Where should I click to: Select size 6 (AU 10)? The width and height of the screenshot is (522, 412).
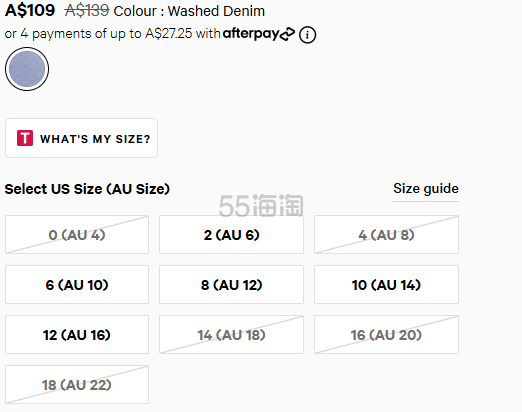[77, 285]
